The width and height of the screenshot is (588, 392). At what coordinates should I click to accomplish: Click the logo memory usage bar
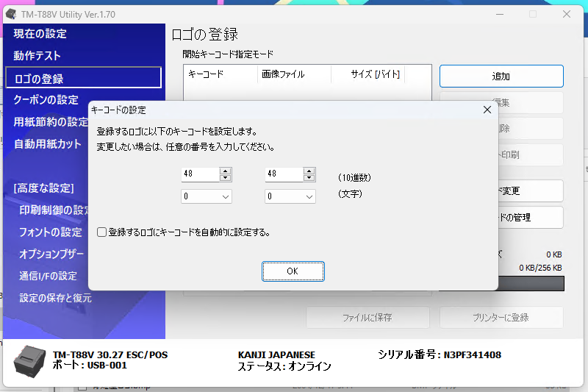click(531, 283)
